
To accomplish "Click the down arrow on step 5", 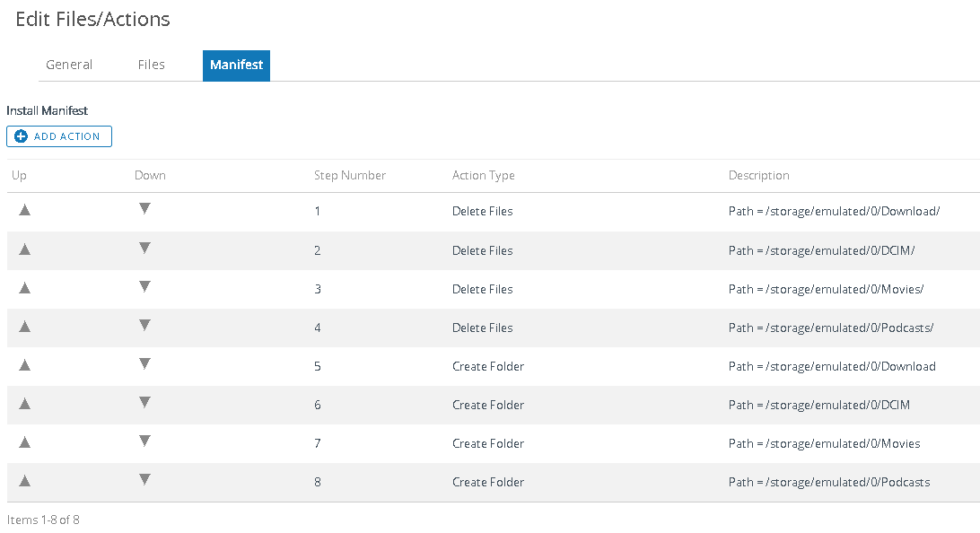I will [x=144, y=365].
